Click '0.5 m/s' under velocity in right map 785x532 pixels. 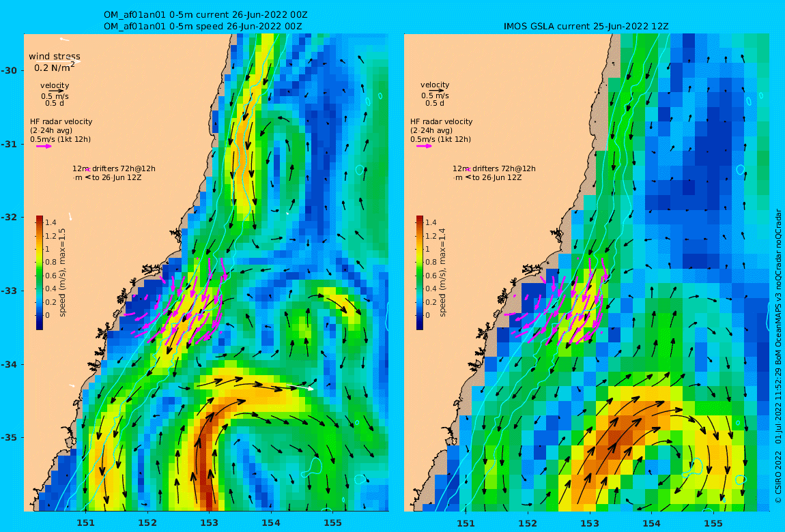pyautogui.click(x=435, y=96)
